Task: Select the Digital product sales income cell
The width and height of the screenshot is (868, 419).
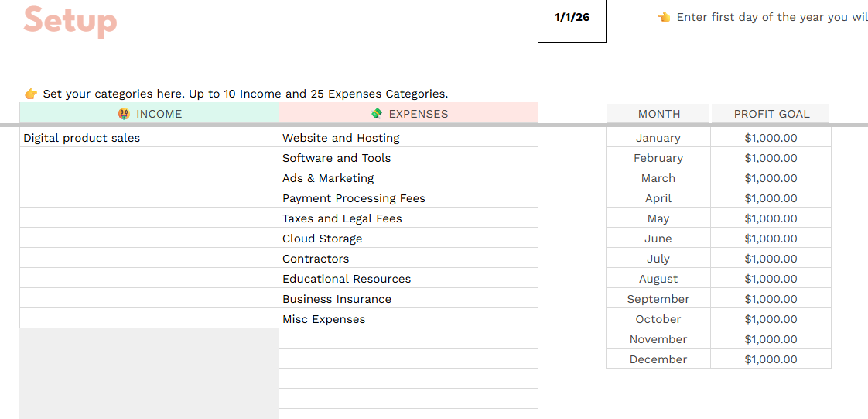Action: [x=149, y=138]
